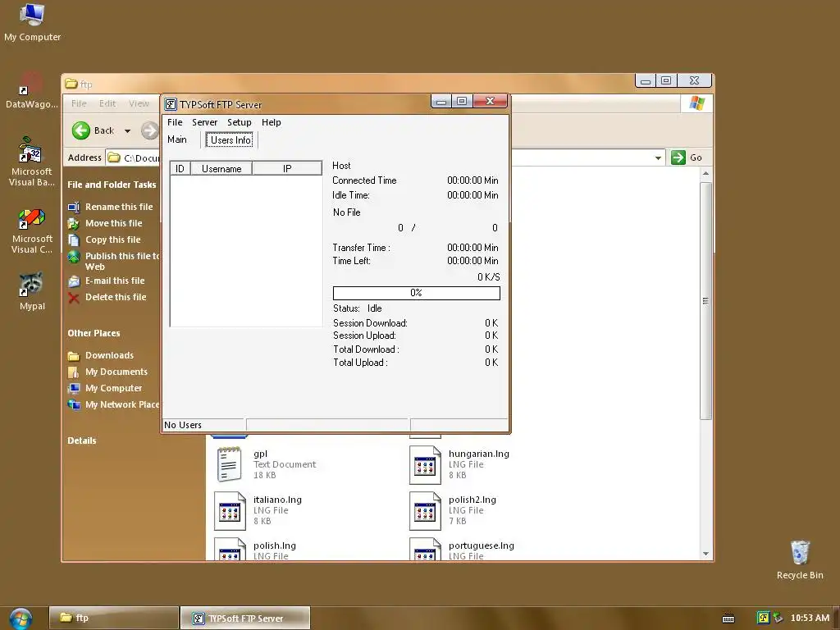Click the network tray icon beside clock
Image resolution: width=840 pixels, height=630 pixels.
point(778,618)
